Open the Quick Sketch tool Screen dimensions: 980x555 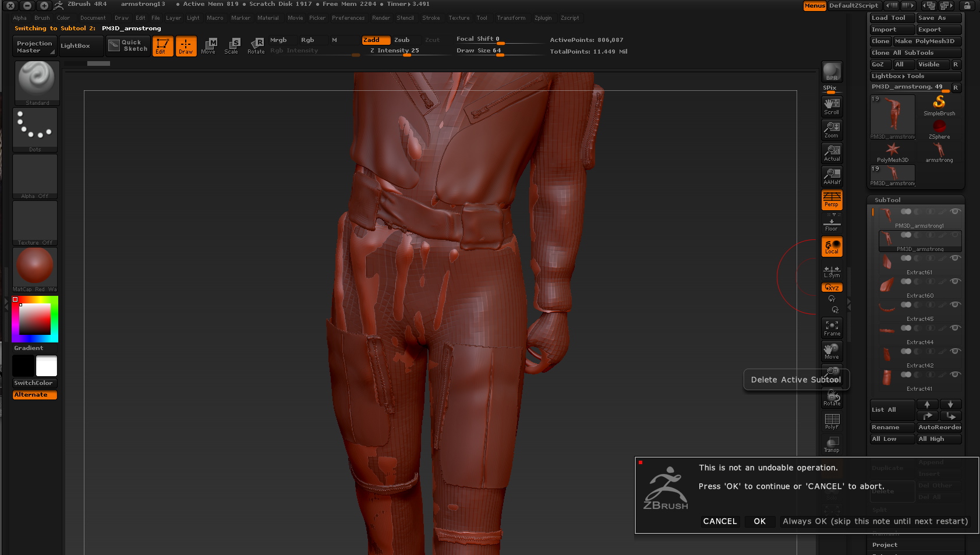[128, 46]
